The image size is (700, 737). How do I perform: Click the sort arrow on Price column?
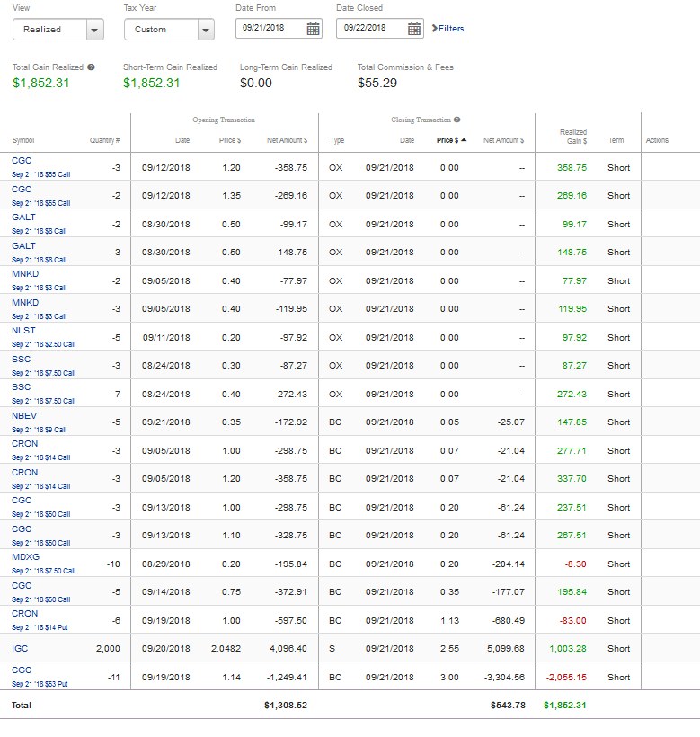[464, 141]
